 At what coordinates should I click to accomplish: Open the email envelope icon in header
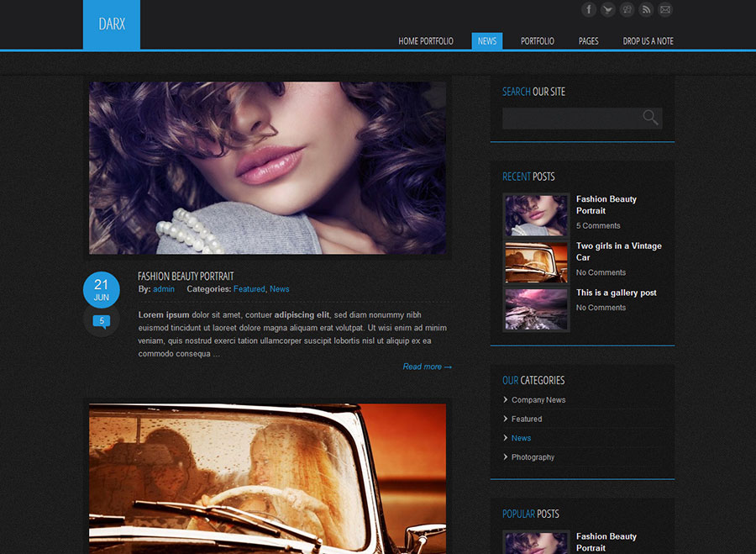(x=665, y=9)
